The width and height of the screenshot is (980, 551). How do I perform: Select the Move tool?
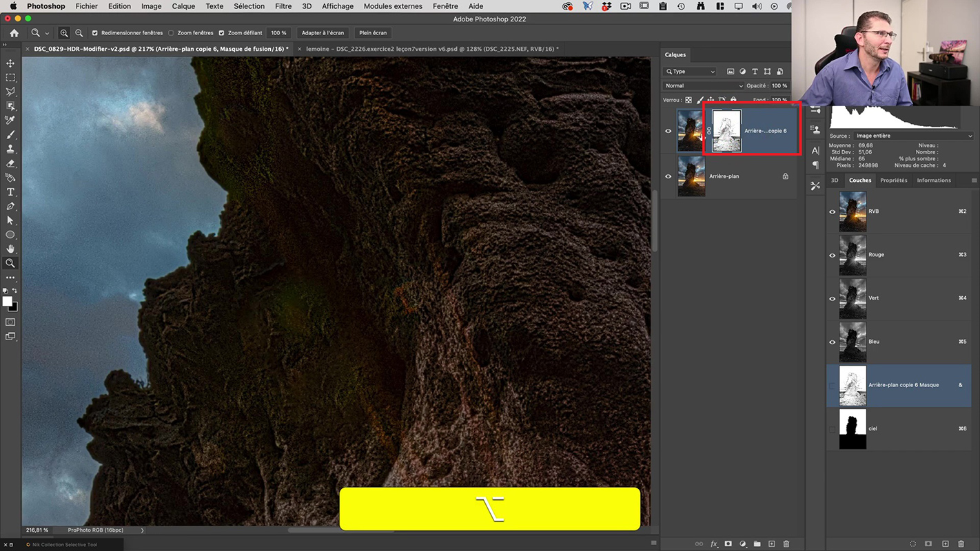10,63
